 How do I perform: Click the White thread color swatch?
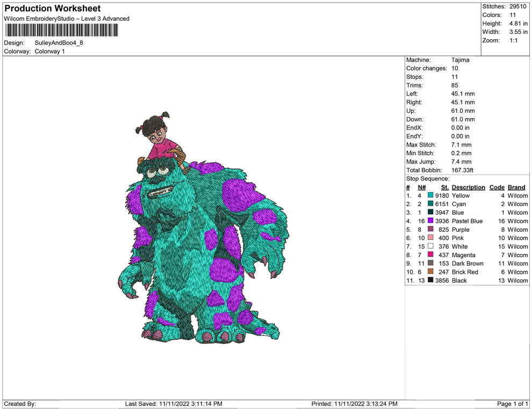point(430,246)
